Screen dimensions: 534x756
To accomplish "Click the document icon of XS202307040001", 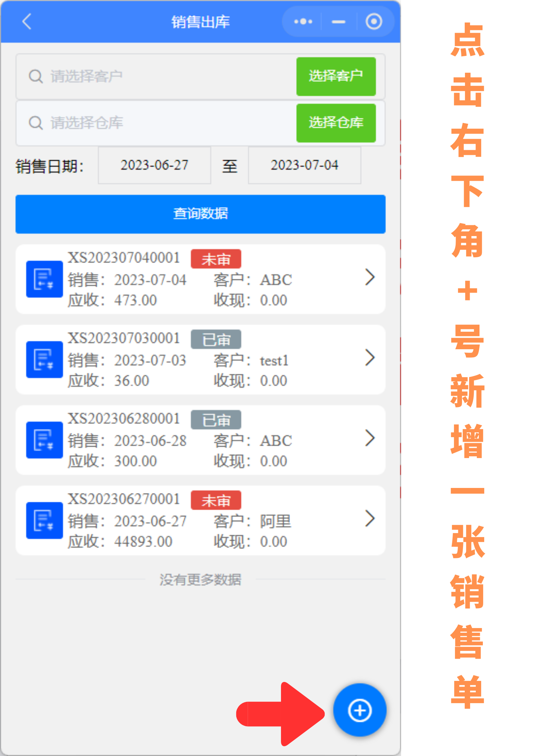I will [44, 279].
